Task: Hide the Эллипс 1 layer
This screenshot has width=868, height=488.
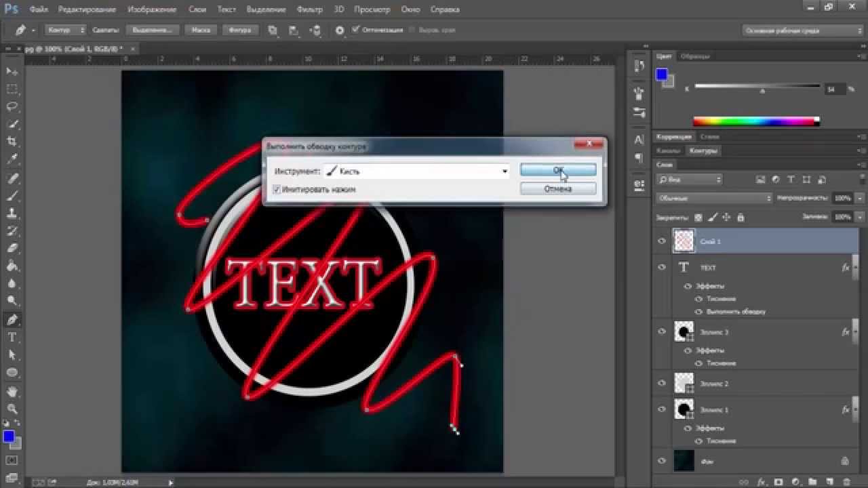Action: (x=662, y=409)
